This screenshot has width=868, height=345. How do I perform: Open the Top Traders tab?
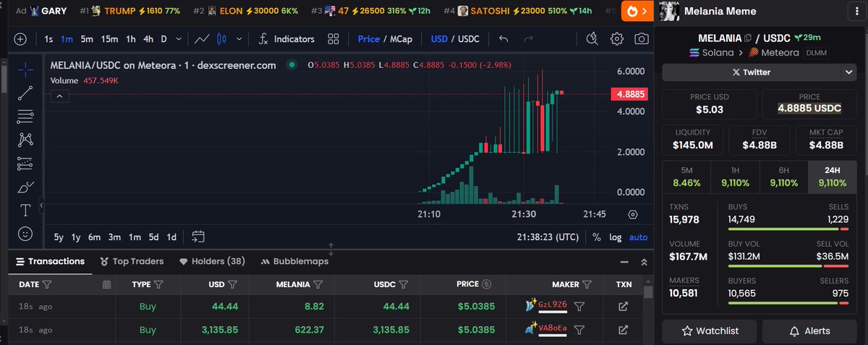pyautogui.click(x=132, y=261)
